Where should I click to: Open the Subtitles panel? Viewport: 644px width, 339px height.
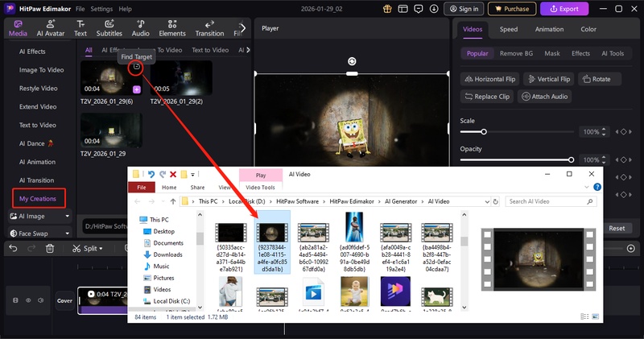109,28
